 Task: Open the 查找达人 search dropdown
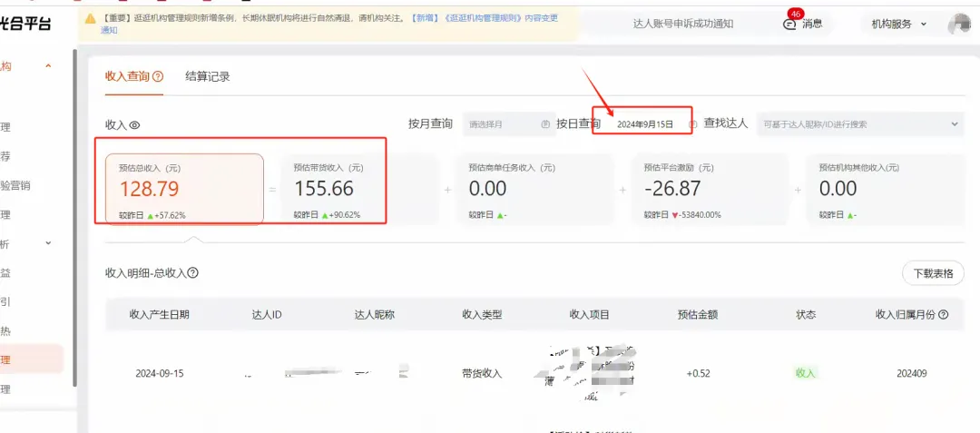click(859, 123)
